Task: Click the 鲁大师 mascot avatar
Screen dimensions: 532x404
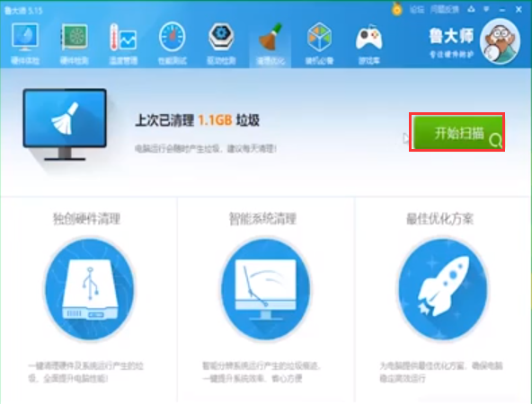Action: pos(501,41)
